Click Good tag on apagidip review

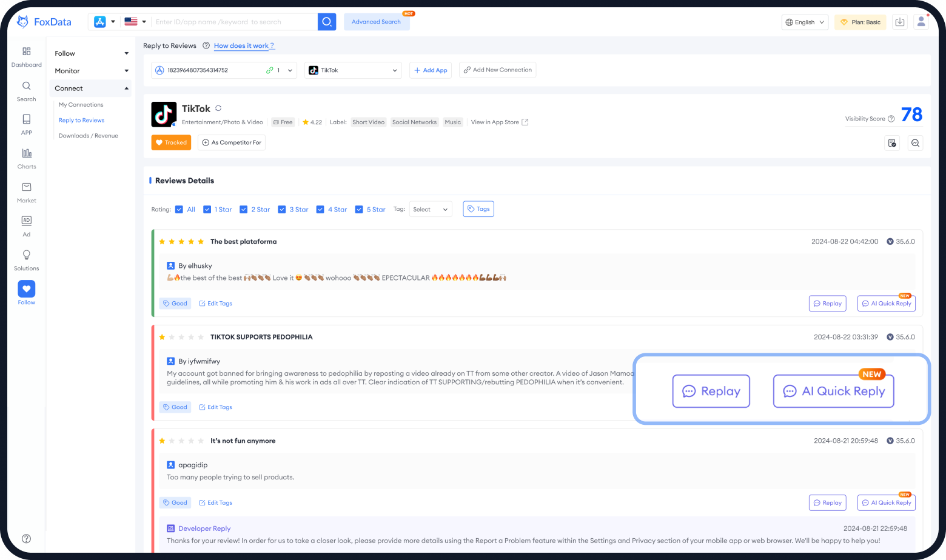175,503
